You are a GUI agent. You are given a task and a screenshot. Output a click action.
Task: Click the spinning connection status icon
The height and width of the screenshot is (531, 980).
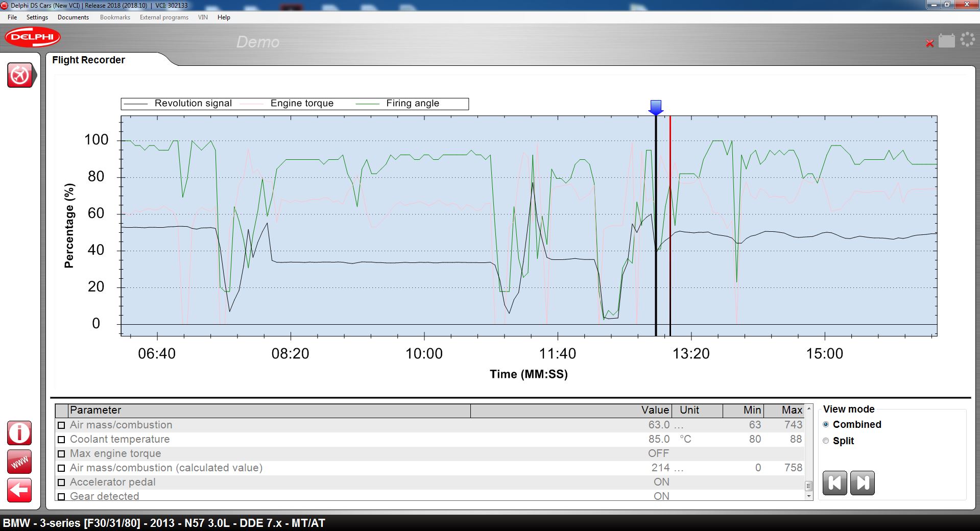point(967,40)
